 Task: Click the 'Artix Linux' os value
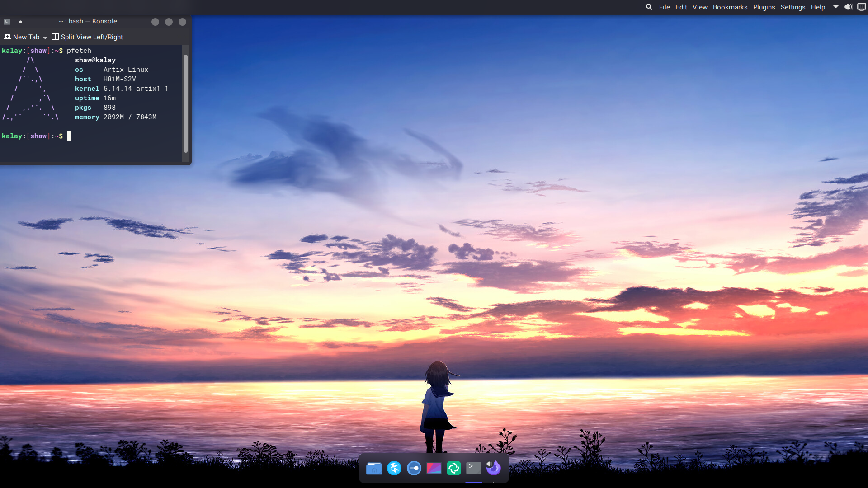(x=126, y=70)
